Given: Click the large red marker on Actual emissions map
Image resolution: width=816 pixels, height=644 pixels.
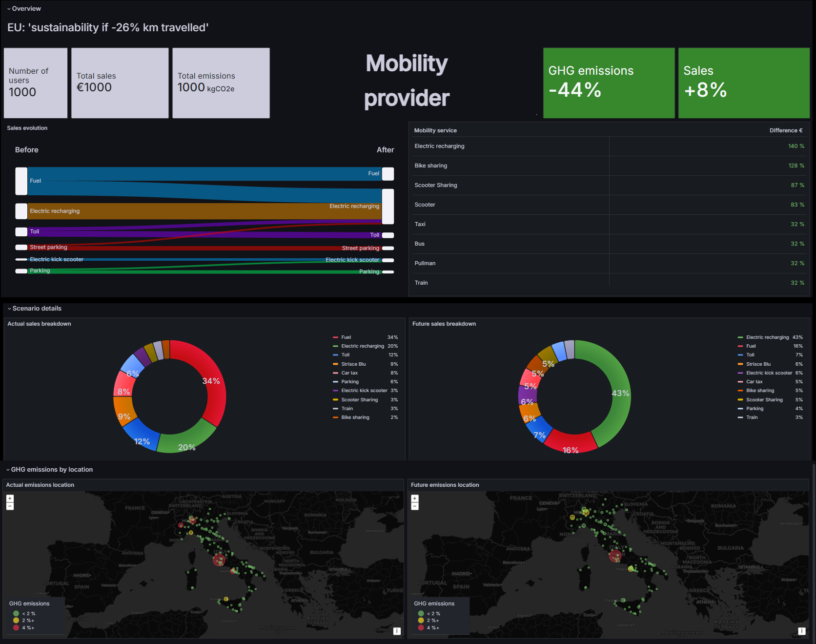Looking at the screenshot, I should [x=219, y=560].
